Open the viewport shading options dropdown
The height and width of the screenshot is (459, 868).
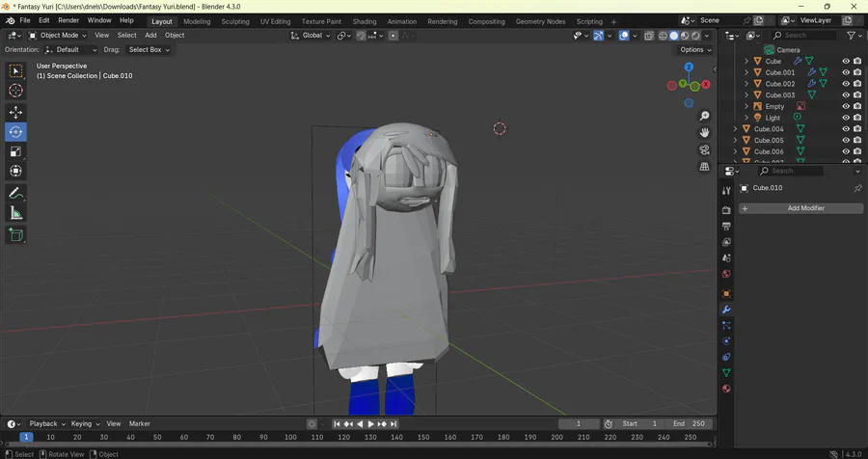coord(707,36)
